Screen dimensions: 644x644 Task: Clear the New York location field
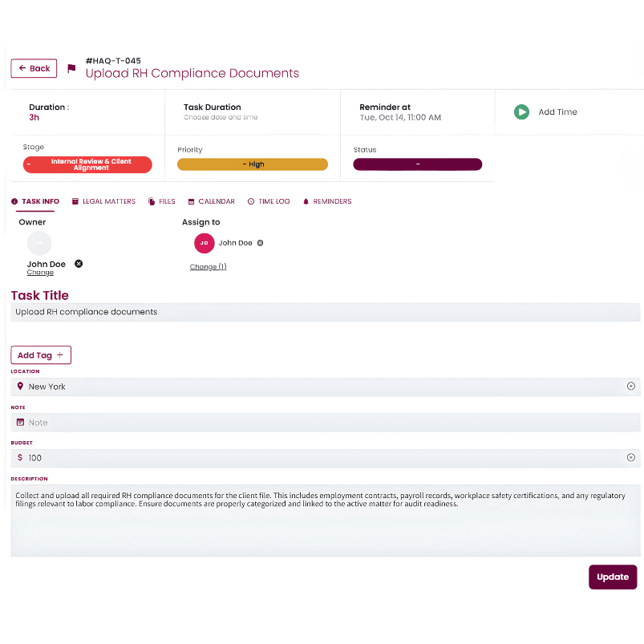[630, 387]
